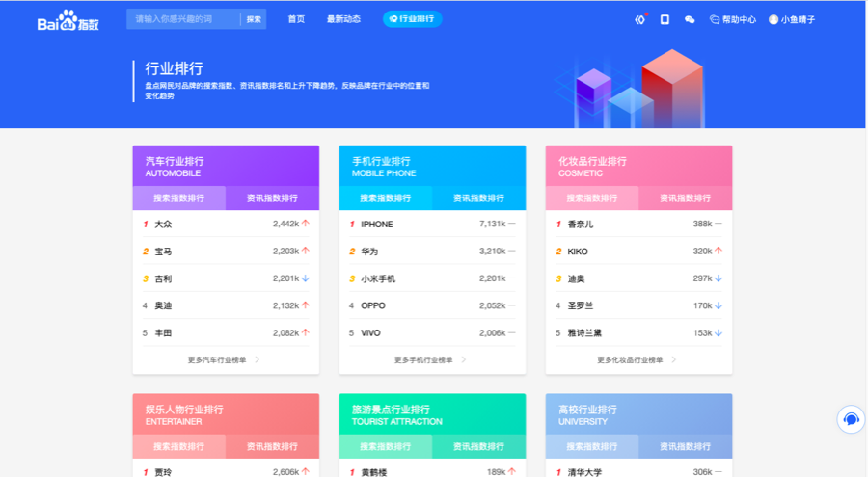The image size is (868, 477).
Task: Click 贾玲 in entertainer ranking
Action: 163,472
